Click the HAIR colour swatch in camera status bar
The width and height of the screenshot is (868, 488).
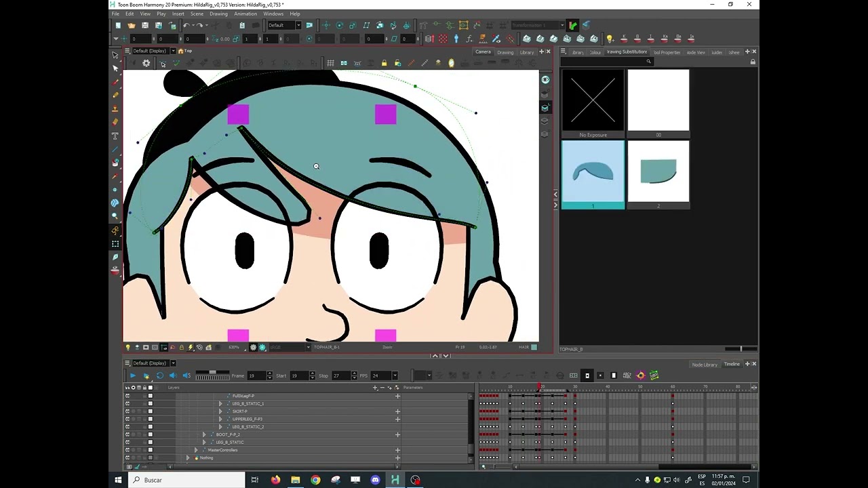534,347
